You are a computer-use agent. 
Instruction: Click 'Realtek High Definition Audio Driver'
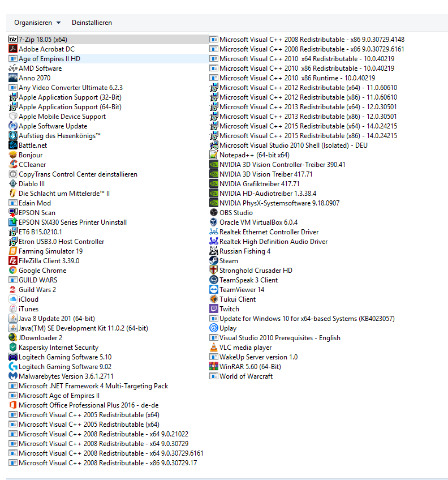269,242
